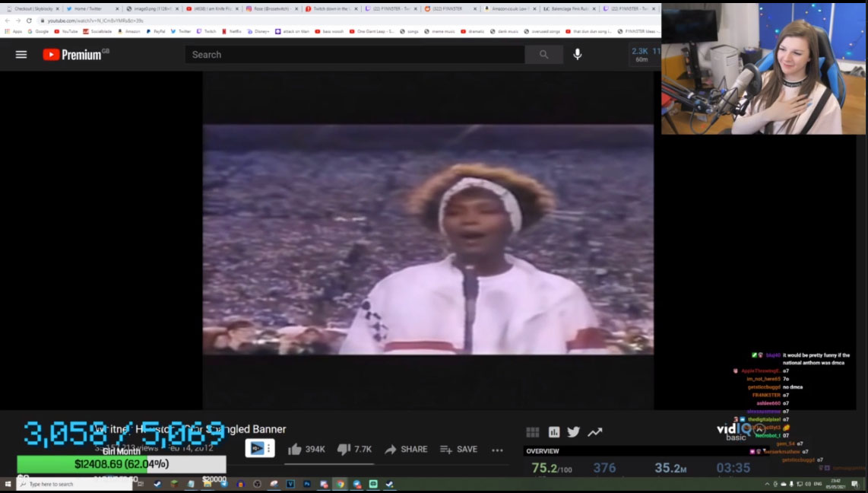
Task: Open the three-dot more actions menu
Action: coord(497,450)
